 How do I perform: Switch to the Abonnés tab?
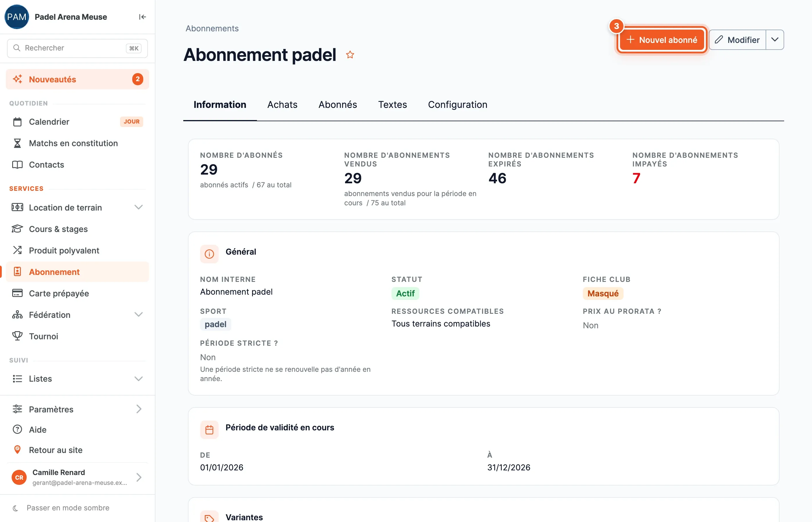click(x=338, y=104)
